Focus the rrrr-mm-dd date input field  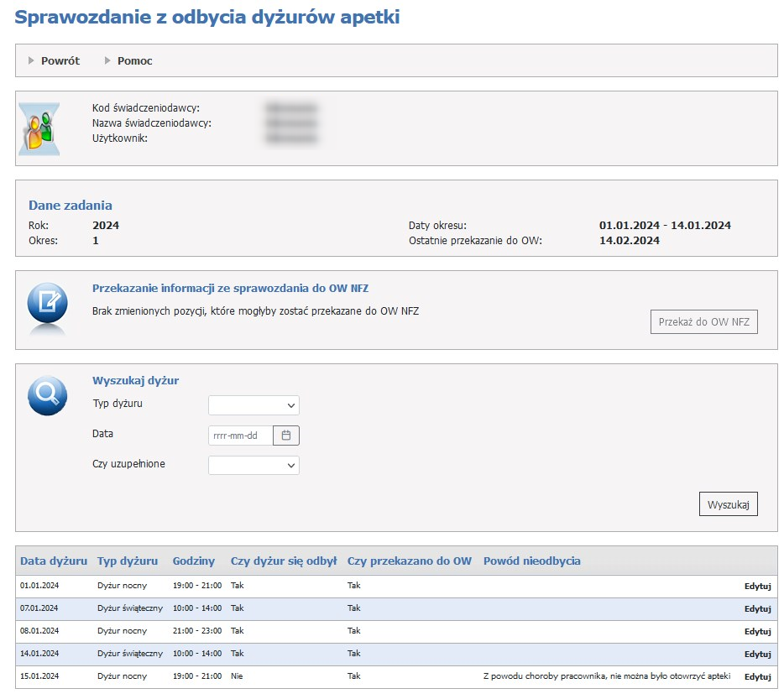click(240, 436)
